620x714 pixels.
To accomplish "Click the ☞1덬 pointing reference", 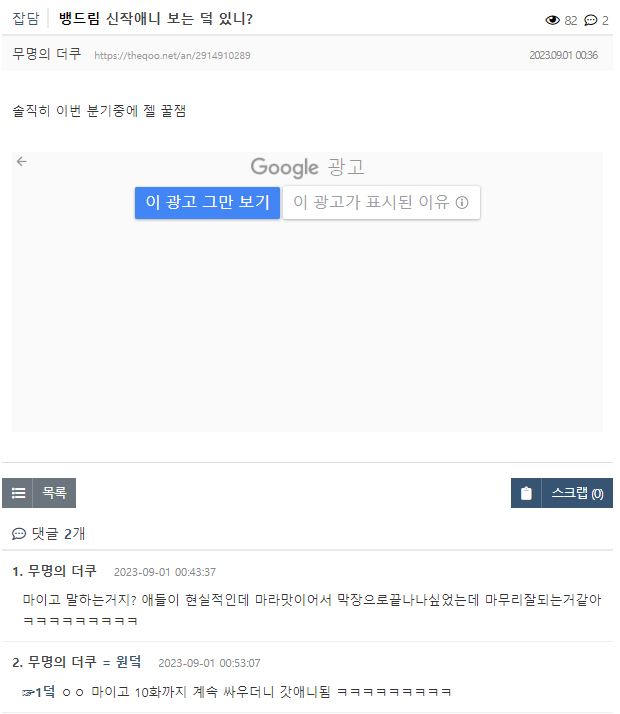I will point(37,692).
